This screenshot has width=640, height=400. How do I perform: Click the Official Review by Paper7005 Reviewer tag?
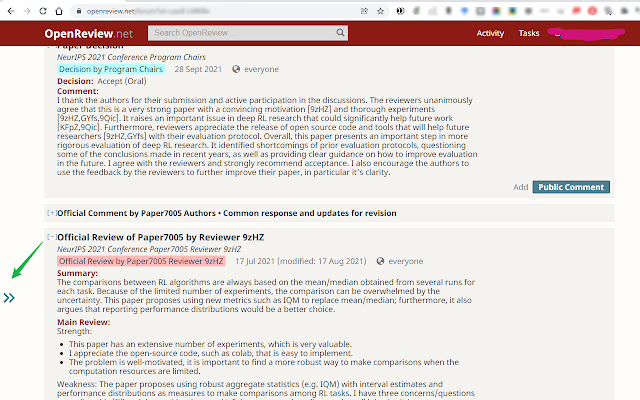pyautogui.click(x=141, y=261)
